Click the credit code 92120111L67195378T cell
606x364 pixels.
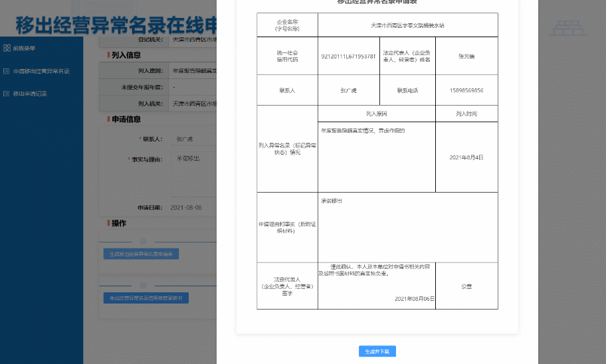[348, 56]
